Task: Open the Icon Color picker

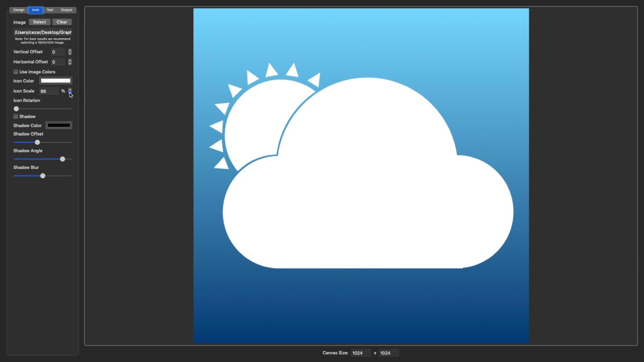Action: [55, 80]
